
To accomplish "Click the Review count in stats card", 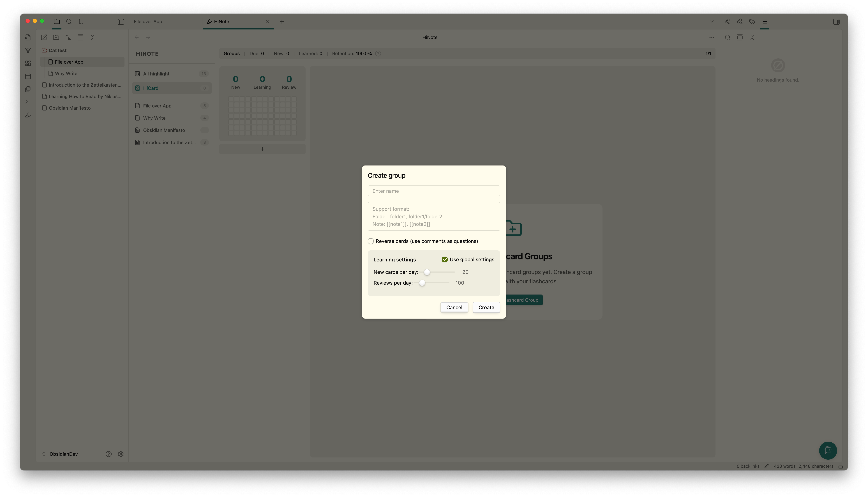I will click(x=289, y=82).
